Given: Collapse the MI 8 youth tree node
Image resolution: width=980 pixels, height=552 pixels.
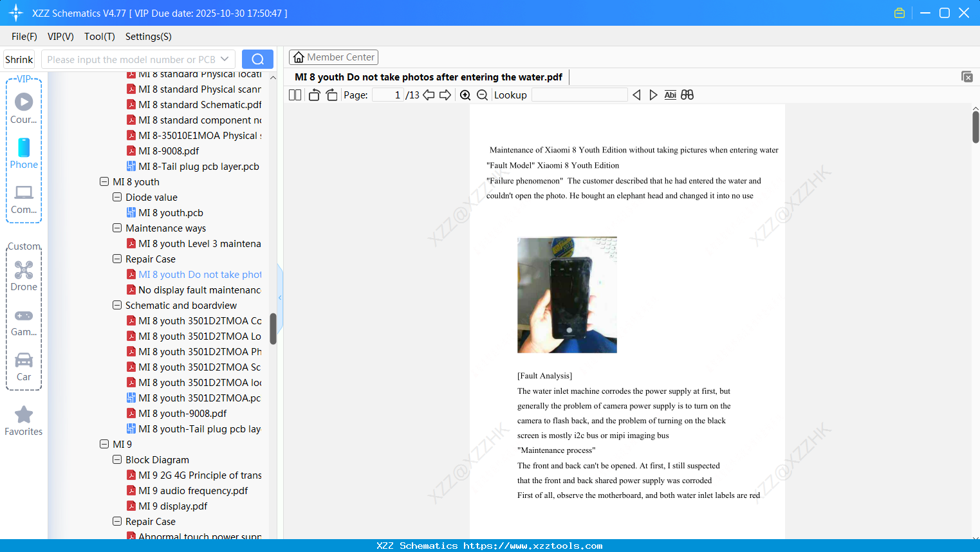Looking at the screenshot, I should pyautogui.click(x=104, y=182).
